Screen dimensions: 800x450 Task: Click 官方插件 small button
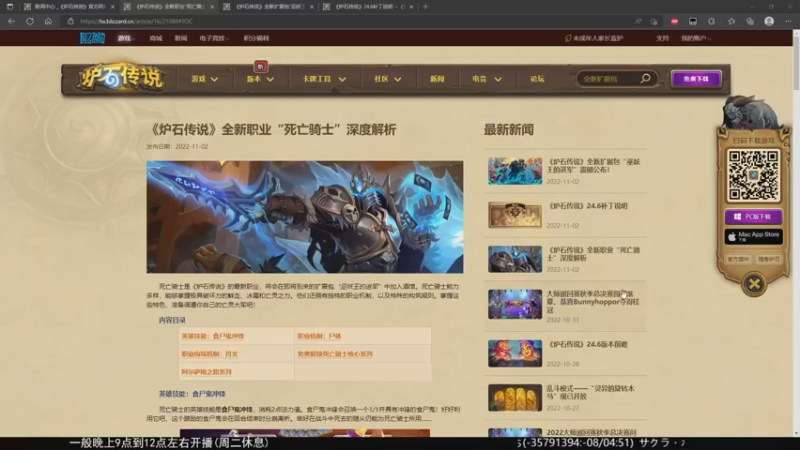(x=738, y=259)
